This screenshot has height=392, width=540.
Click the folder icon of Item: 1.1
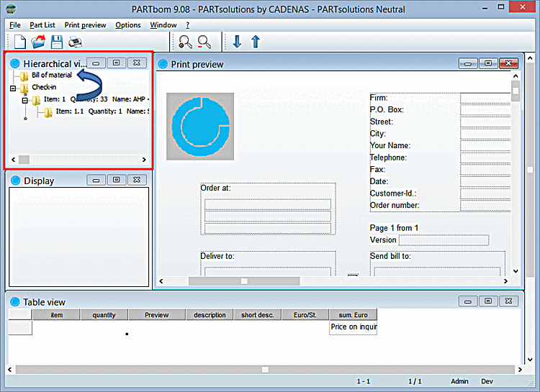(x=48, y=112)
